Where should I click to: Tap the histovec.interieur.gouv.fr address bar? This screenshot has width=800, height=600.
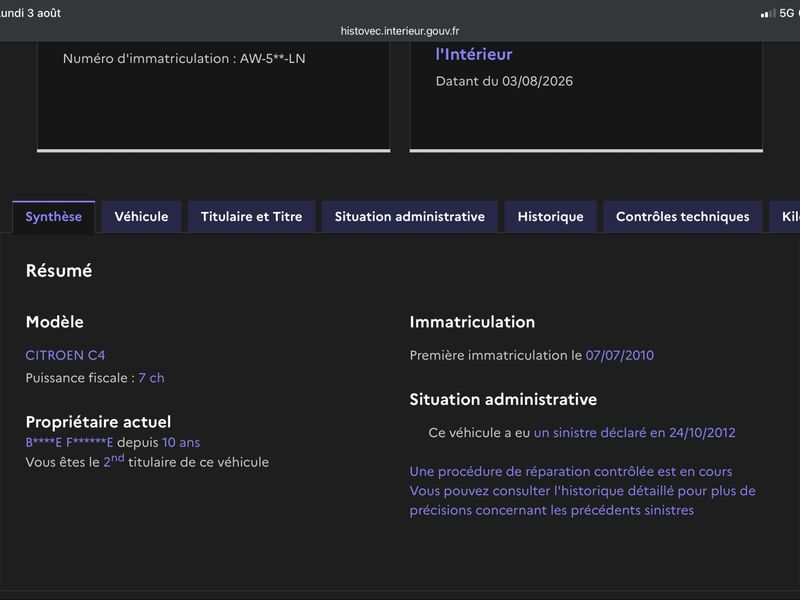tap(400, 31)
